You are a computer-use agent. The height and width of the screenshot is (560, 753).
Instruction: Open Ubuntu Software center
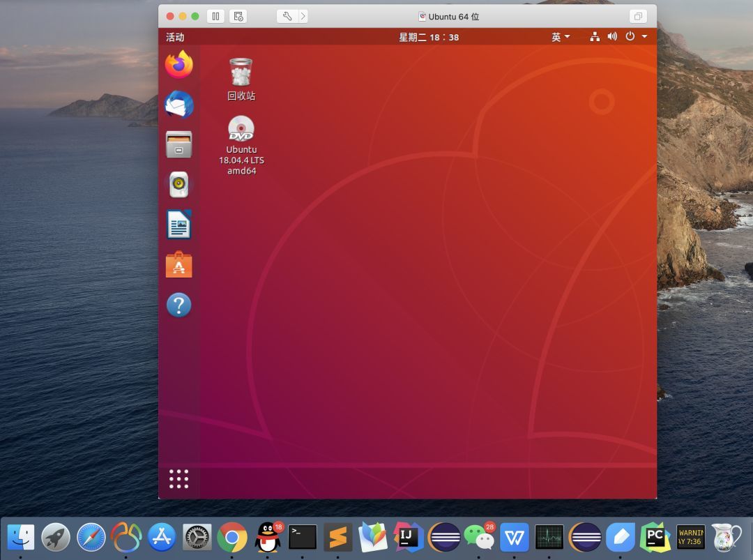[178, 265]
